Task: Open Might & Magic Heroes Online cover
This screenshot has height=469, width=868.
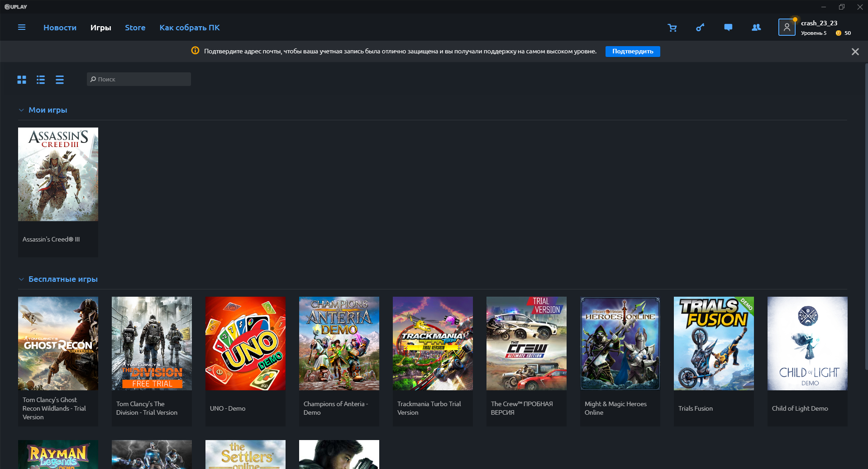Action: coord(620,343)
